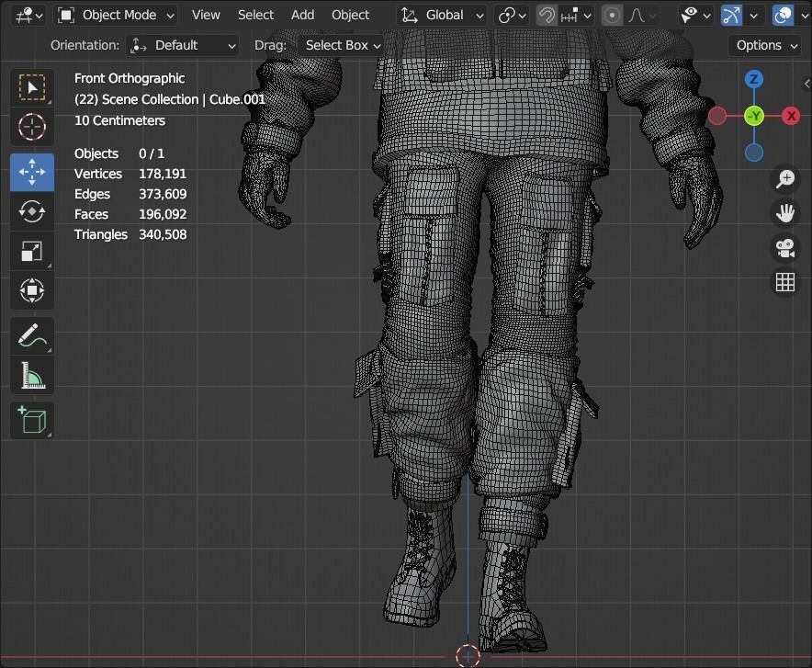Activate the 3D Cursor tool
This screenshot has height=668, width=812.
(x=32, y=127)
